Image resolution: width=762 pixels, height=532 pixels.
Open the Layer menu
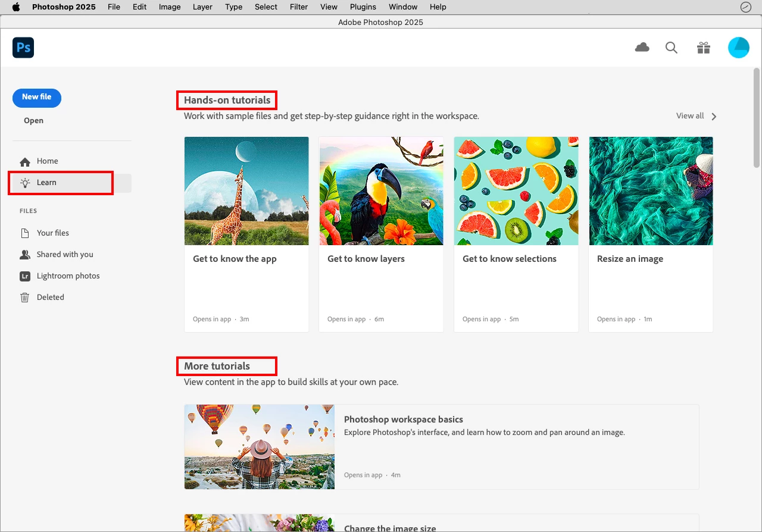(x=202, y=7)
